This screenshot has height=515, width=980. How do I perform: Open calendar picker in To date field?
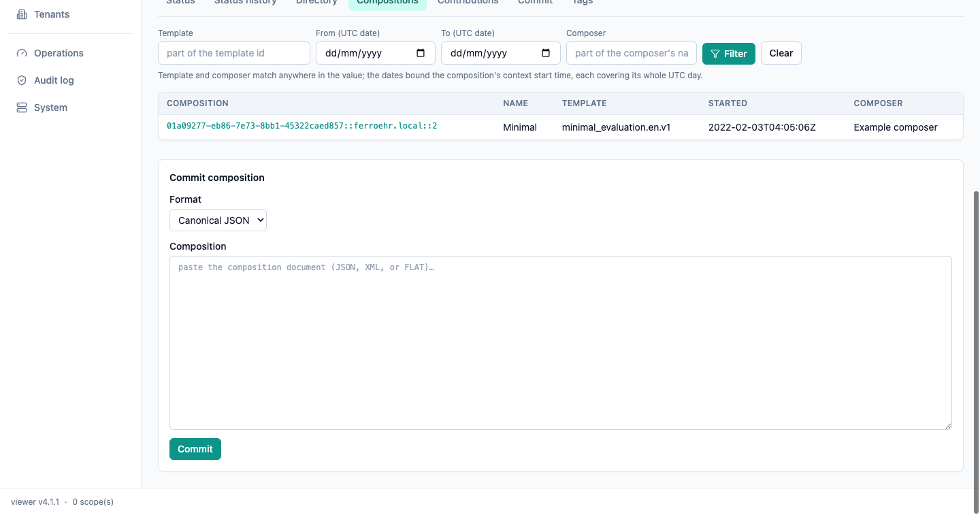(546, 53)
